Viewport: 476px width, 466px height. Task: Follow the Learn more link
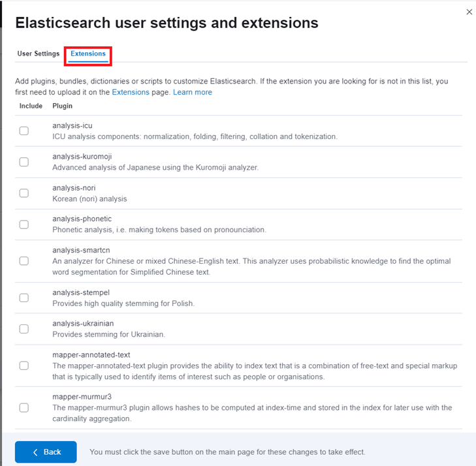[x=193, y=92]
